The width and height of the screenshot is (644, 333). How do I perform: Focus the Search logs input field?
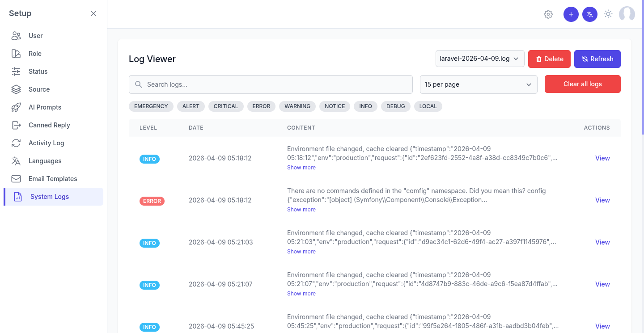coord(271,84)
